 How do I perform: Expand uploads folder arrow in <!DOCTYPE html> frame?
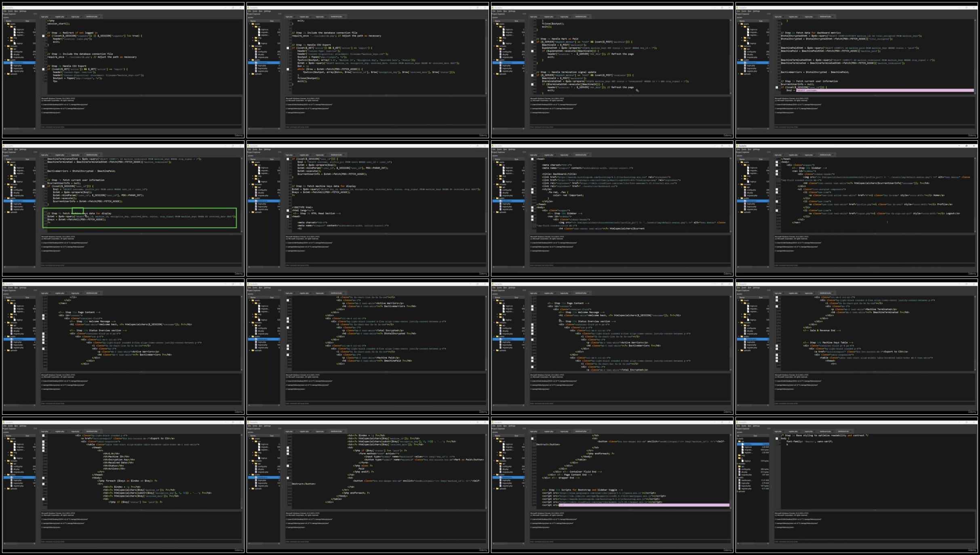[250, 212]
